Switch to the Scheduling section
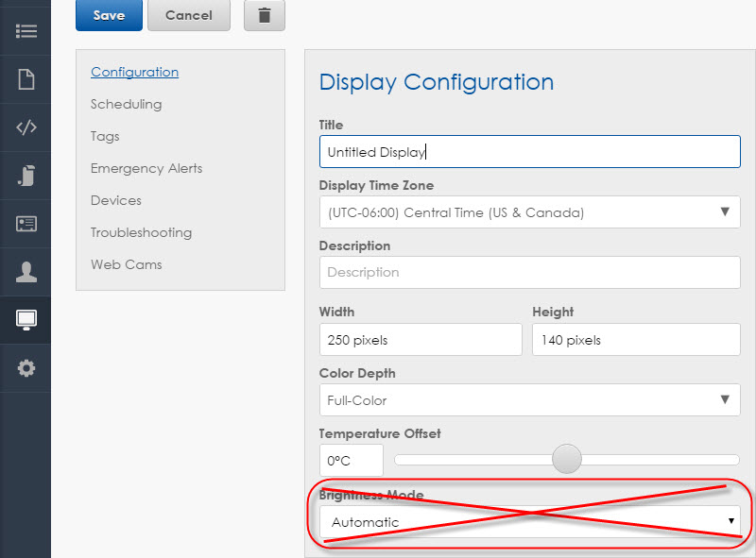The width and height of the screenshot is (756, 558). click(x=126, y=104)
